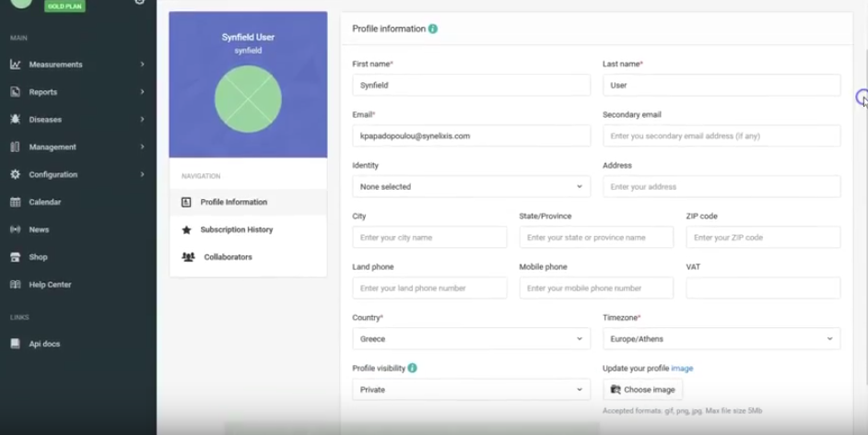The height and width of the screenshot is (435, 868).
Task: Click the Measurements chart icon in sidebar
Action: [16, 65]
